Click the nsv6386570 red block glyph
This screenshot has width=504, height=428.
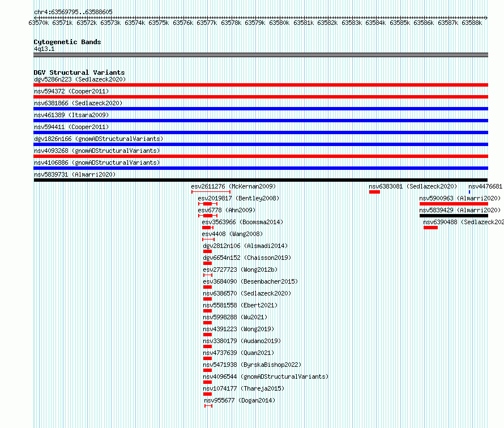tap(207, 299)
